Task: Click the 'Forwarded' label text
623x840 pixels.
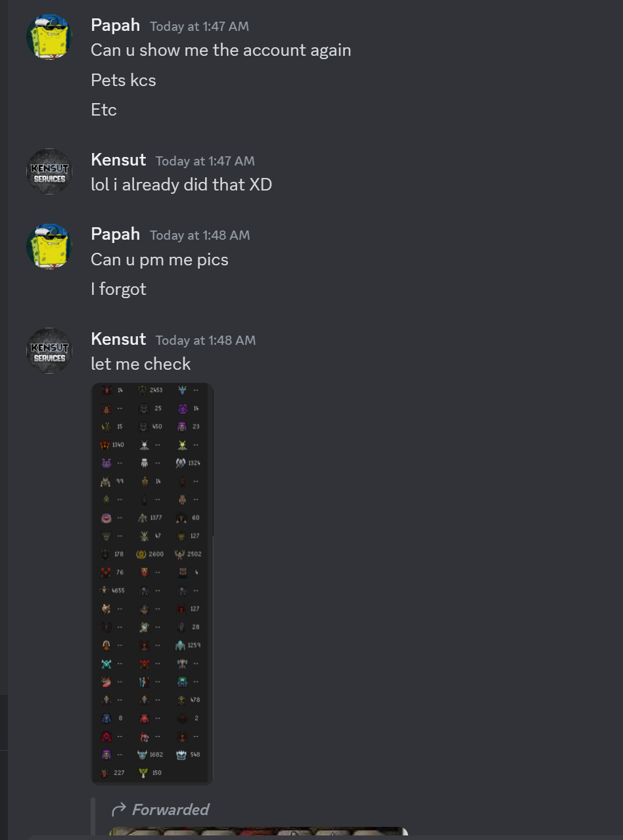Action: (x=170, y=810)
